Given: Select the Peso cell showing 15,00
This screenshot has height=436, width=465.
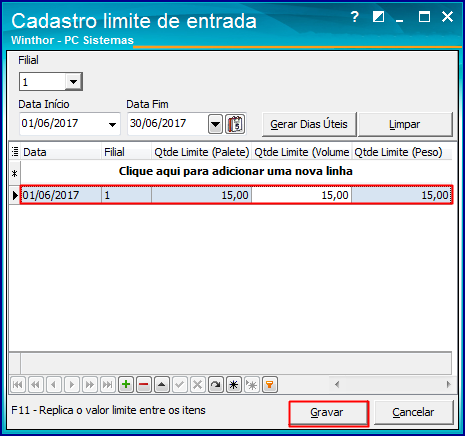Looking at the screenshot, I should click(x=402, y=195).
